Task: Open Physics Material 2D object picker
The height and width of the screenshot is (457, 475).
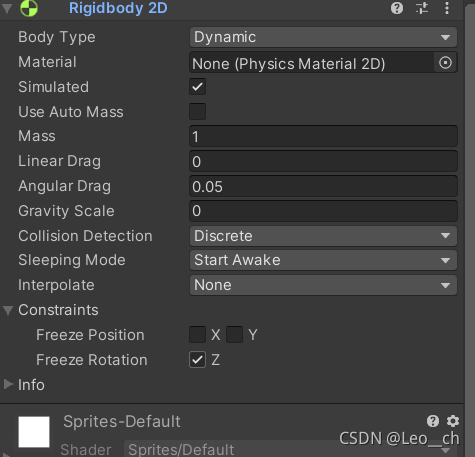Action: pyautogui.click(x=445, y=63)
